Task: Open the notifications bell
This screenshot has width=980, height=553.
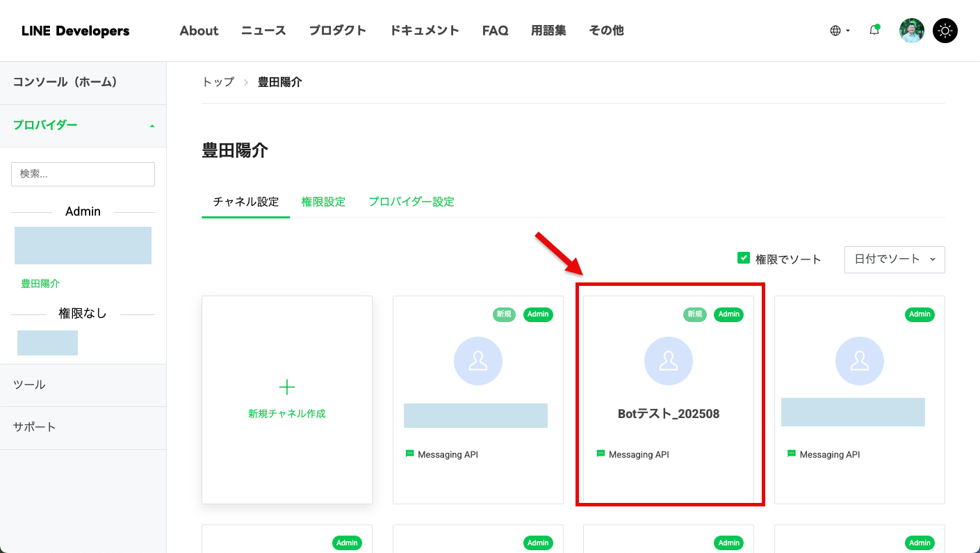Action: [874, 31]
